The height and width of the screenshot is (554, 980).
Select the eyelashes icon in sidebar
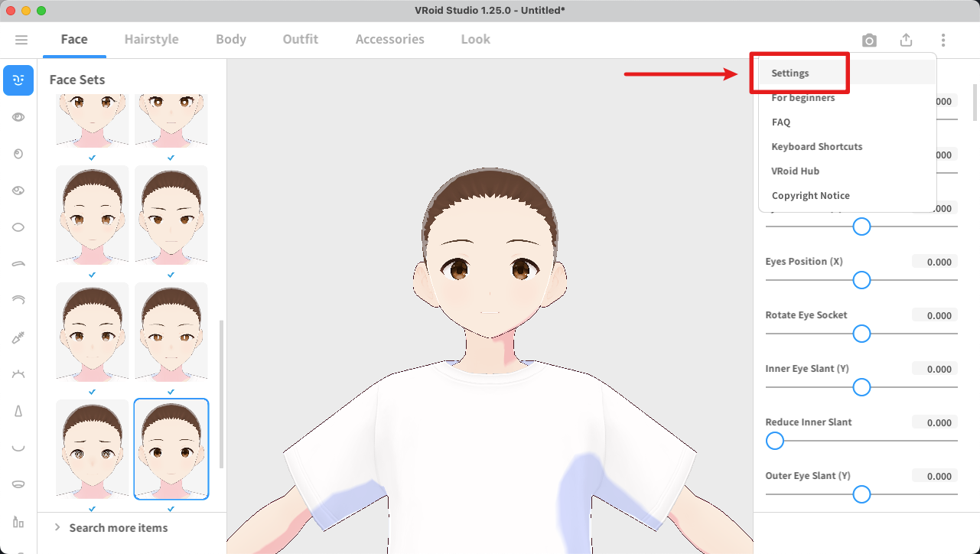point(18,374)
